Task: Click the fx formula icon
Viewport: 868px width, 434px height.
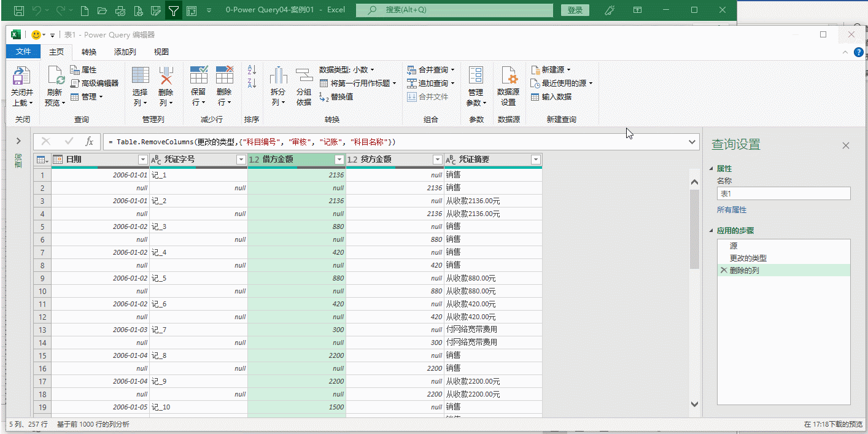Action: [x=89, y=142]
